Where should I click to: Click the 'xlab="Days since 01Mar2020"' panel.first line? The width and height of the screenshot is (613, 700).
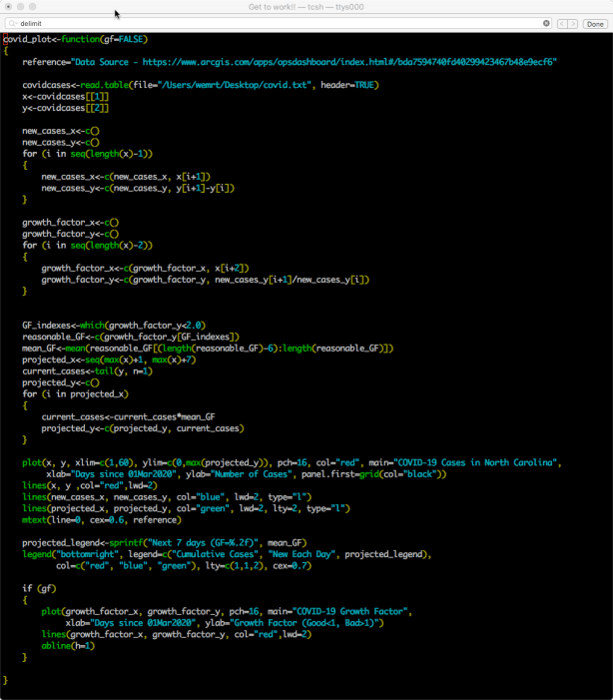click(x=247, y=474)
